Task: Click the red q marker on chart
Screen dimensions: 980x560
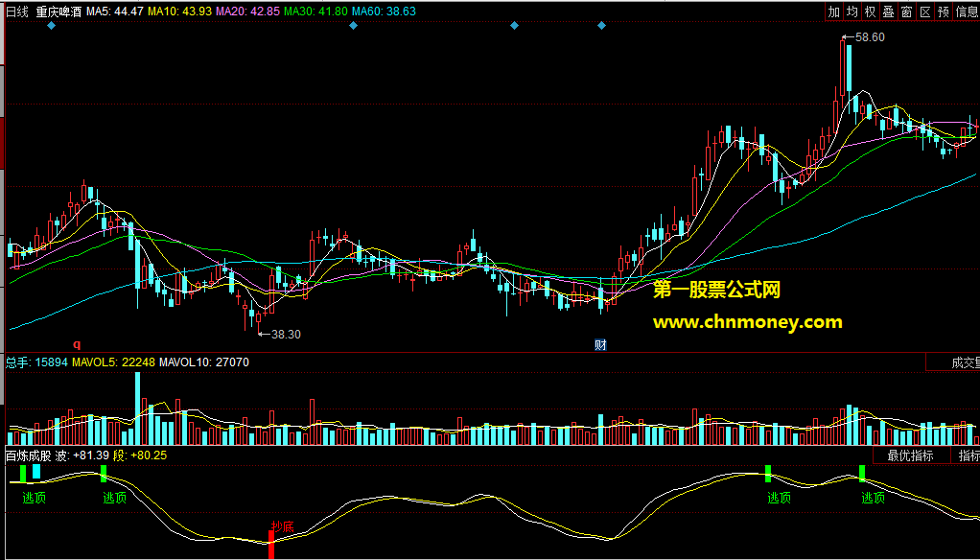Action: pos(77,343)
